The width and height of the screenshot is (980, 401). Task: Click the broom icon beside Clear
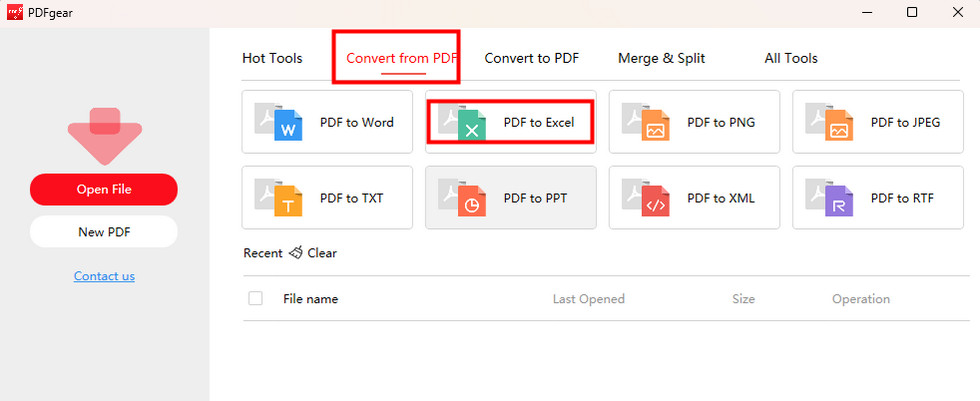[296, 253]
